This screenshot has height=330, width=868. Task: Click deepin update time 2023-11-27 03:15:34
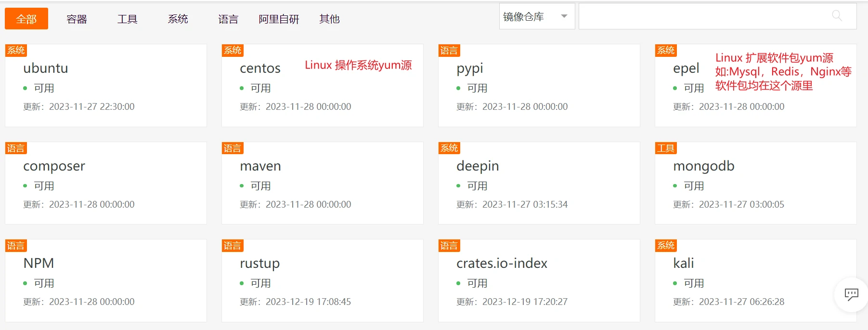click(x=525, y=204)
